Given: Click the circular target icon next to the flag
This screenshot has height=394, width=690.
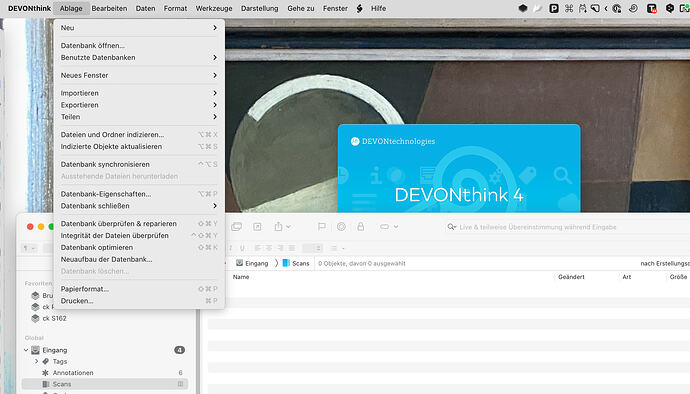Looking at the screenshot, I should [341, 227].
